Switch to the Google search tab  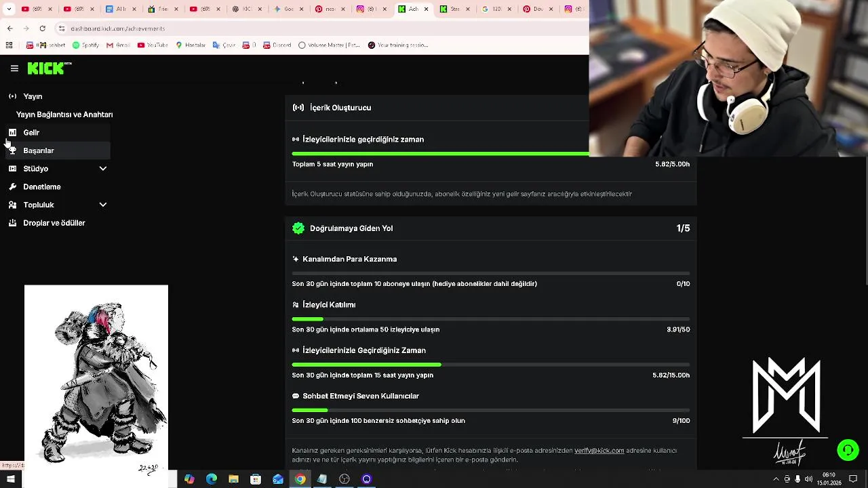494,9
